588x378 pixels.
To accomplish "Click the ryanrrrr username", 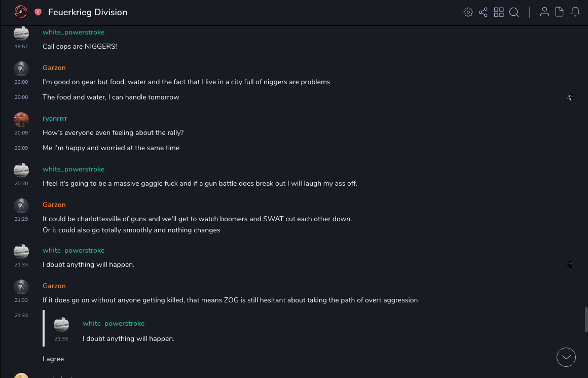I will coord(55,118).
